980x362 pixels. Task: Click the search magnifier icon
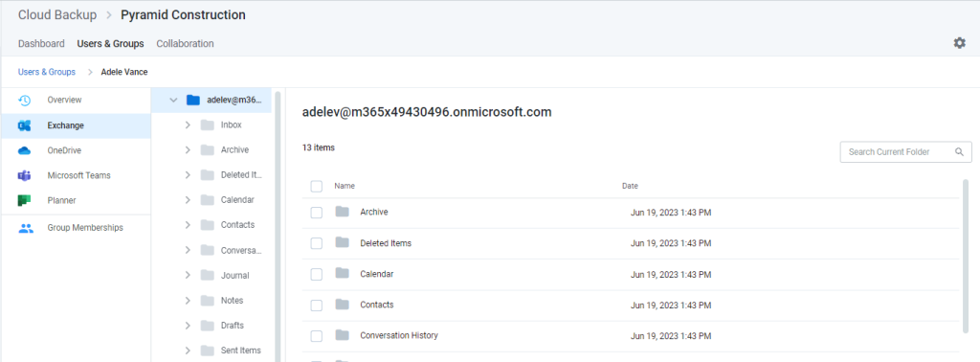coord(959,152)
